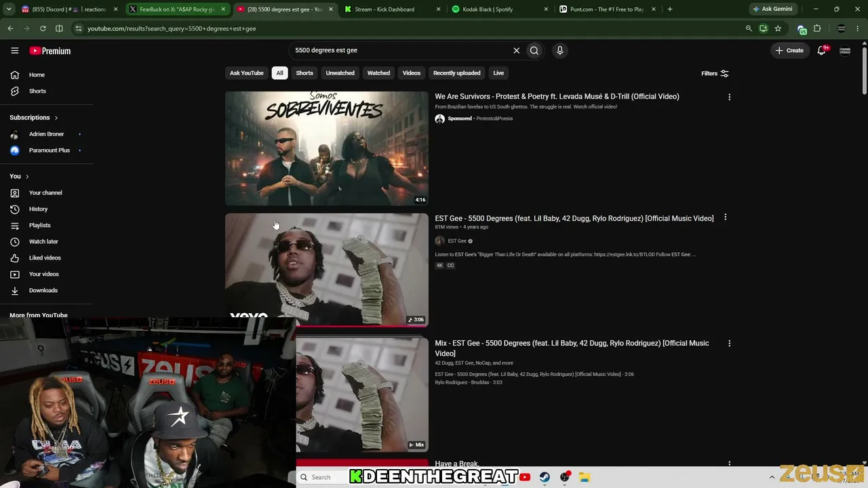Click the Ask YouTube chip

[247, 73]
